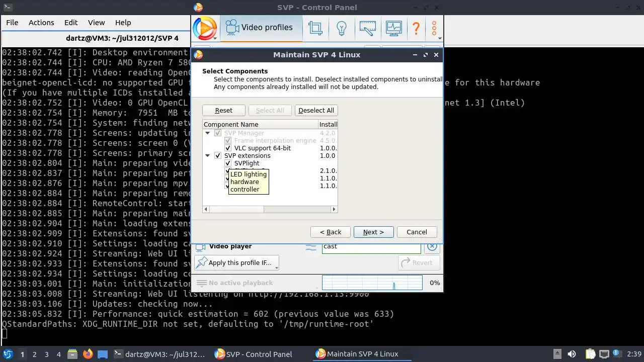The height and width of the screenshot is (362, 644).
Task: Open the three-dots more options menu
Action: pos(434,28)
